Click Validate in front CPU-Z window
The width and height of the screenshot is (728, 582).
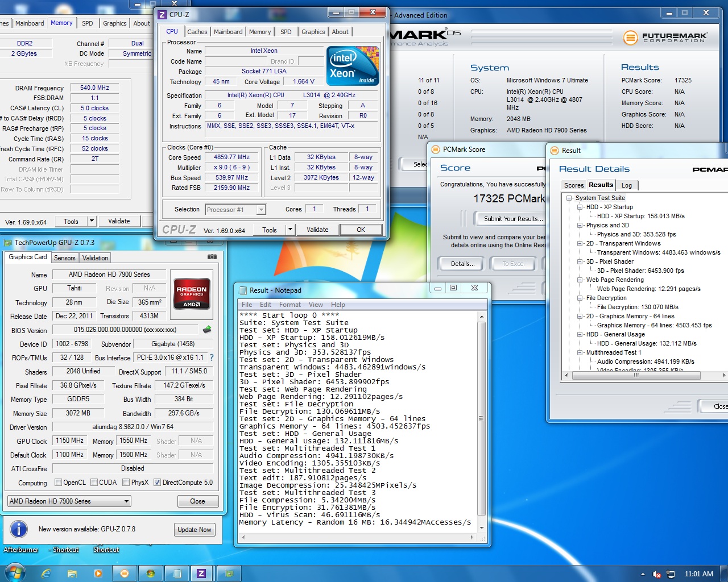317,230
